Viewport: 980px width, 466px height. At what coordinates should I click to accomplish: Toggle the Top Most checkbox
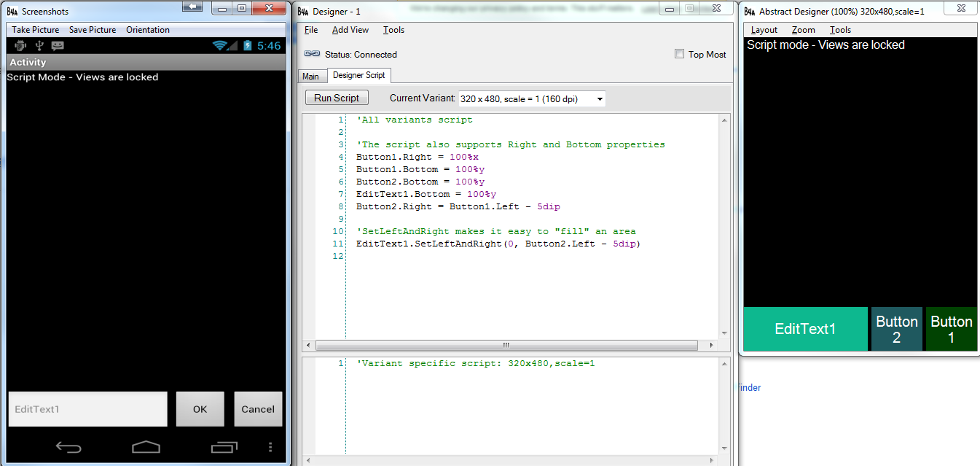point(679,53)
